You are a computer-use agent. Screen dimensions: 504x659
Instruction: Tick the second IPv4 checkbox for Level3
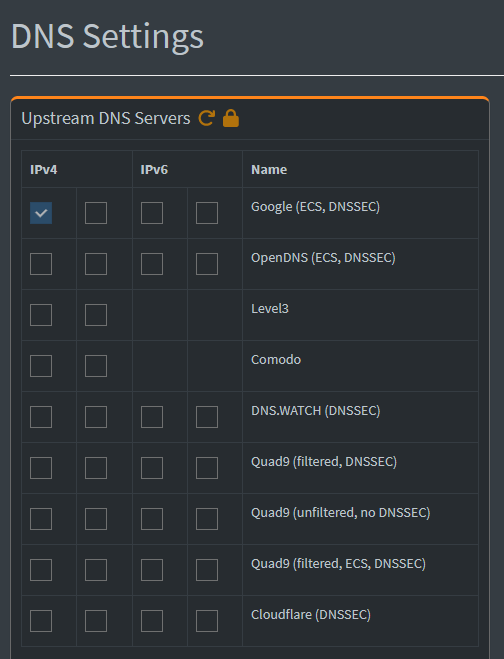tap(96, 315)
